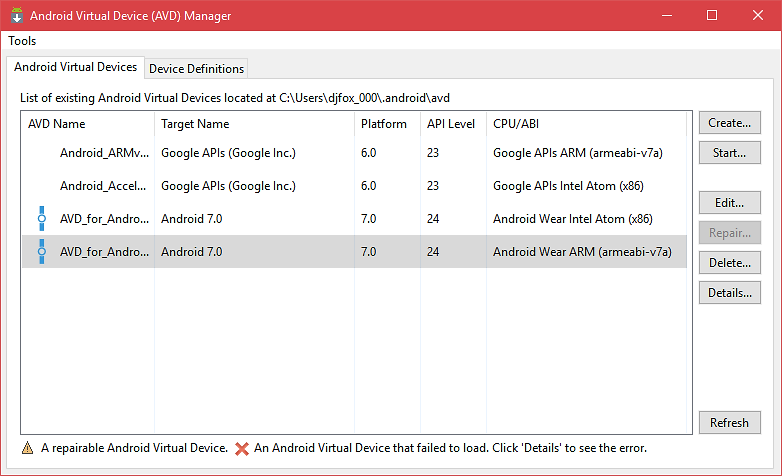
Task: Click API level 24 in the selected row
Action: (432, 251)
